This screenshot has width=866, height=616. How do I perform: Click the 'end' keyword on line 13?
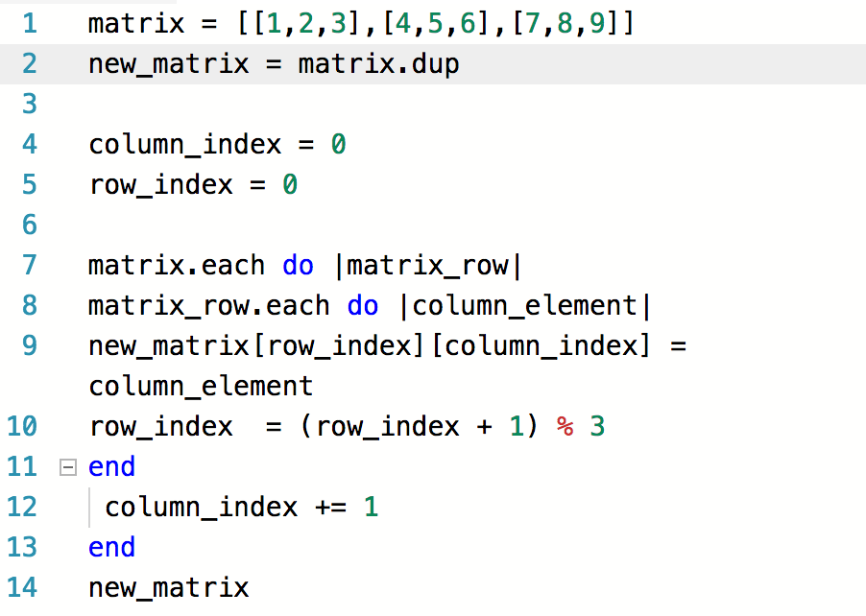111,548
